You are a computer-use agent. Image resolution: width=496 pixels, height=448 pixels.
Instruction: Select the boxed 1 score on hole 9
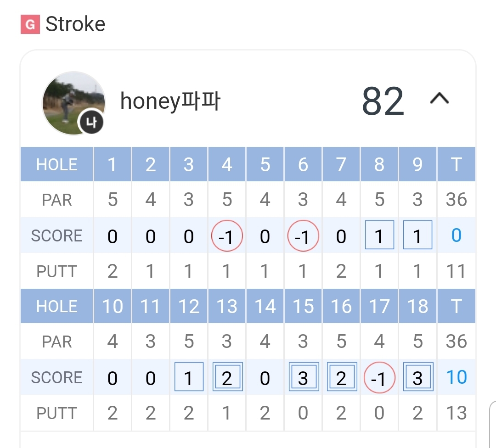(417, 235)
